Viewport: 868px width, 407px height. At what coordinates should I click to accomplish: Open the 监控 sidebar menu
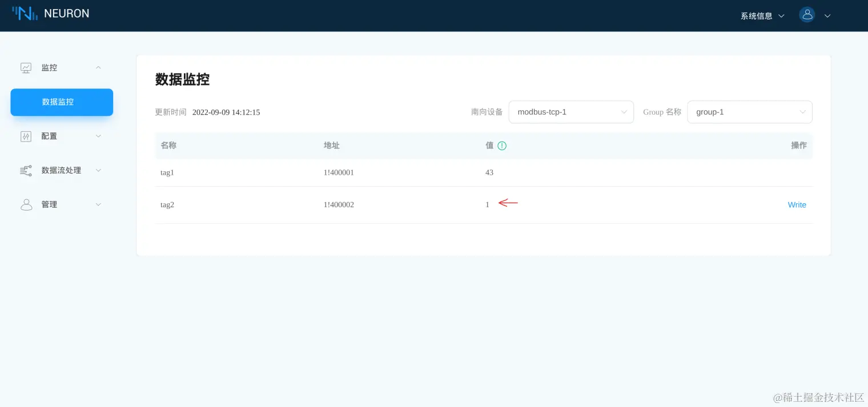pyautogui.click(x=61, y=67)
